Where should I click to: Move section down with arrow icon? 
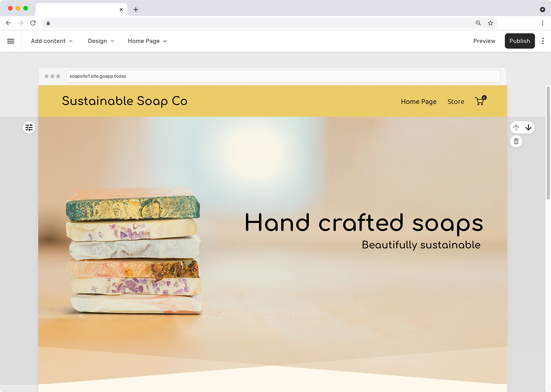point(528,127)
